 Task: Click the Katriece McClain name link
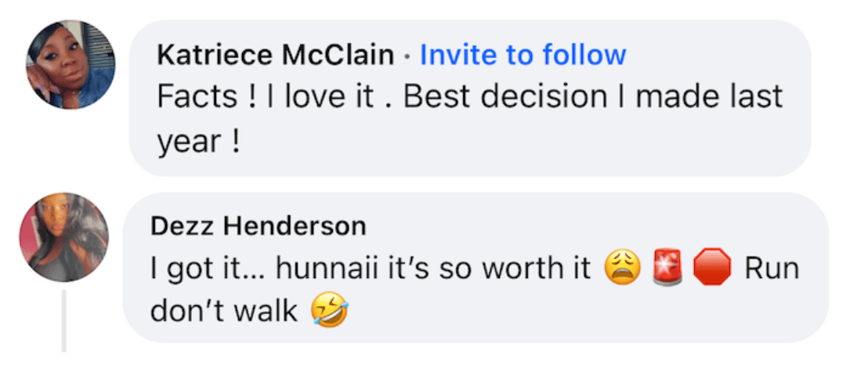(x=276, y=56)
